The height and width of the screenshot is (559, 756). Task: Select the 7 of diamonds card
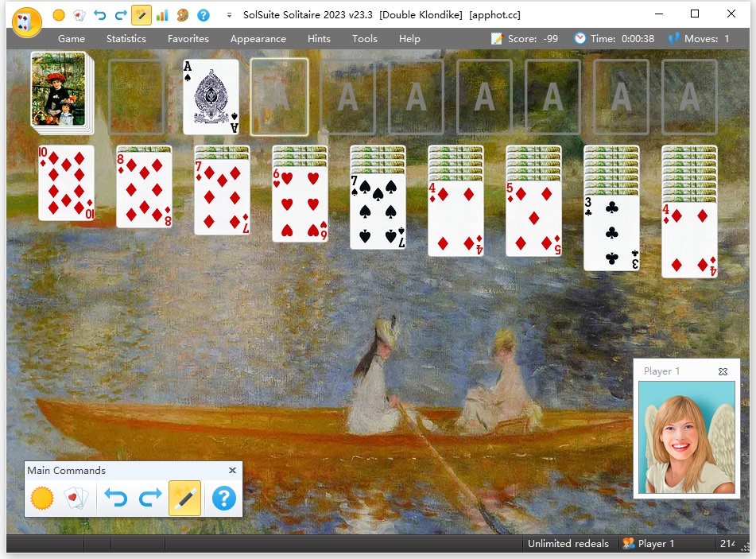point(223,196)
